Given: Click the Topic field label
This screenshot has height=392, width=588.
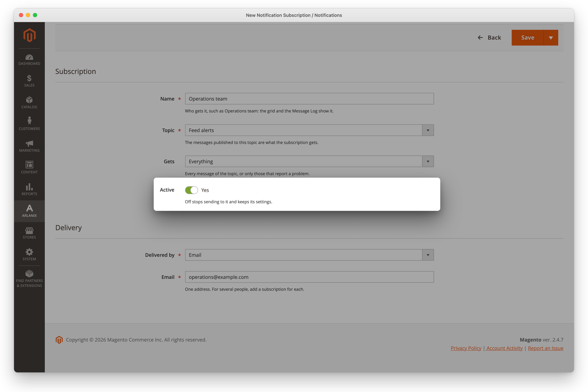Looking at the screenshot, I should [x=168, y=130].
